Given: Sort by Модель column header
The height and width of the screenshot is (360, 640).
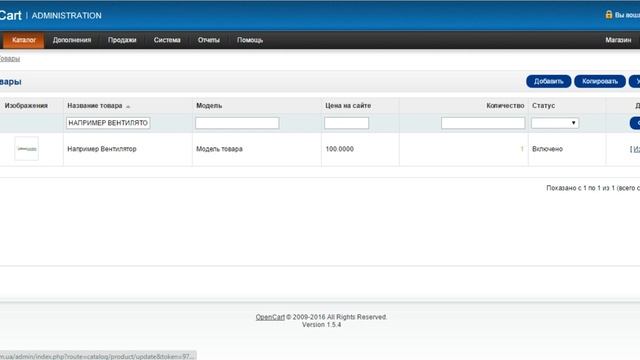Looking at the screenshot, I should pos(209,106).
